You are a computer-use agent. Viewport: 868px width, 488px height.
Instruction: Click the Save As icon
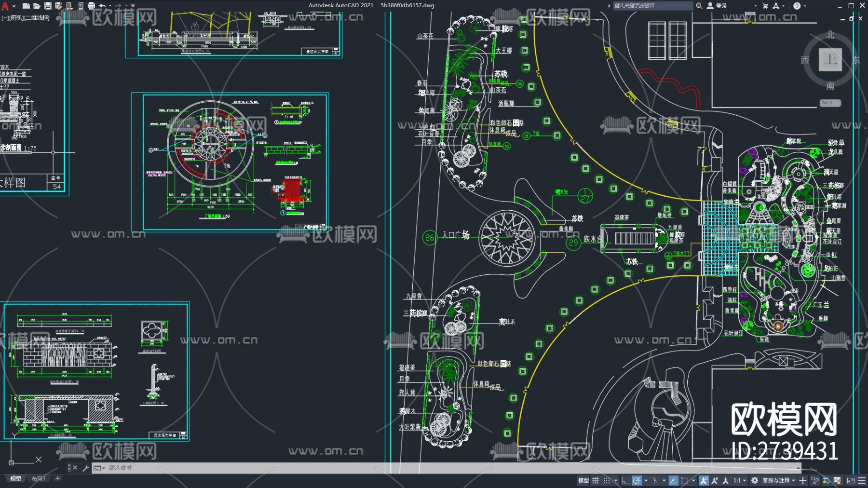click(58, 6)
